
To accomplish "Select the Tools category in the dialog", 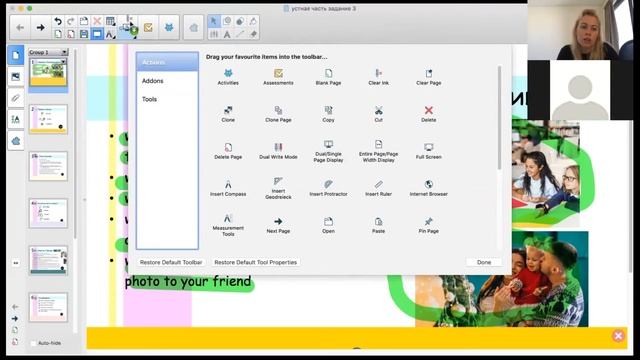I will pyautogui.click(x=167, y=99).
